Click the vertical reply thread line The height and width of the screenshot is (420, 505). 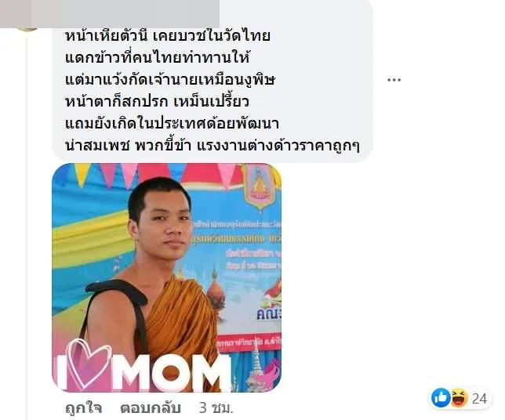pyautogui.click(x=27, y=226)
